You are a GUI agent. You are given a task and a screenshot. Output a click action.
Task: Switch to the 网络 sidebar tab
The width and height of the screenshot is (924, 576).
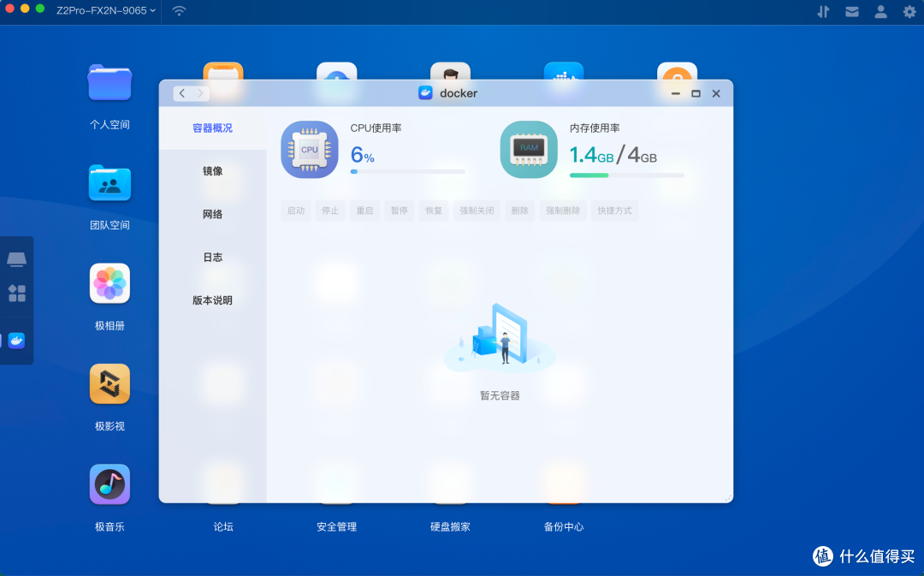213,214
